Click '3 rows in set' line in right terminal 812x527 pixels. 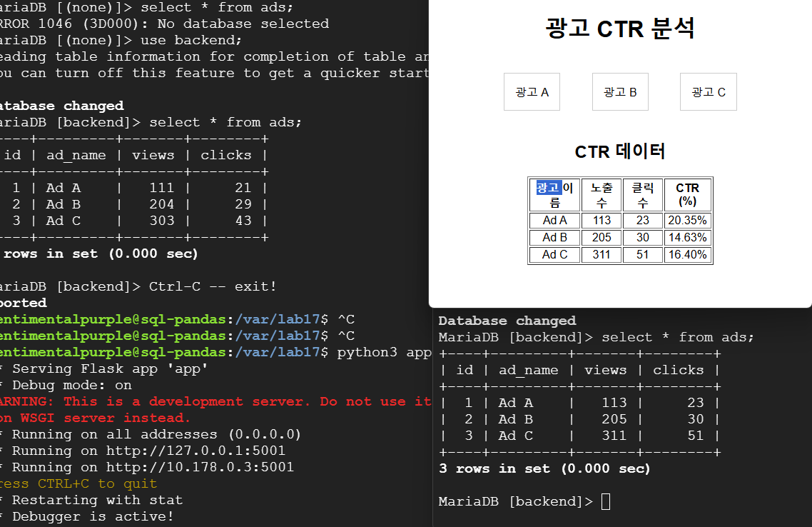point(544,468)
